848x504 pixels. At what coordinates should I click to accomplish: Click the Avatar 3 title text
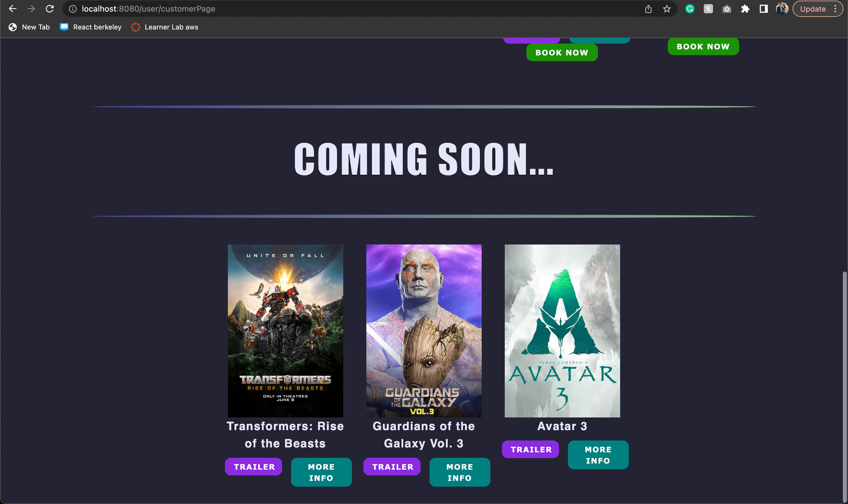coord(562,426)
